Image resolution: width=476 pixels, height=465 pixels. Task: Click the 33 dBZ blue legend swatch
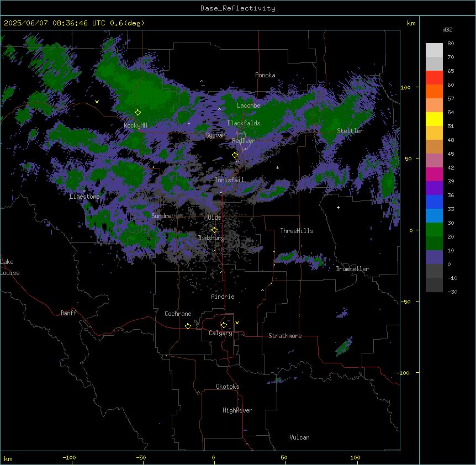pos(434,202)
